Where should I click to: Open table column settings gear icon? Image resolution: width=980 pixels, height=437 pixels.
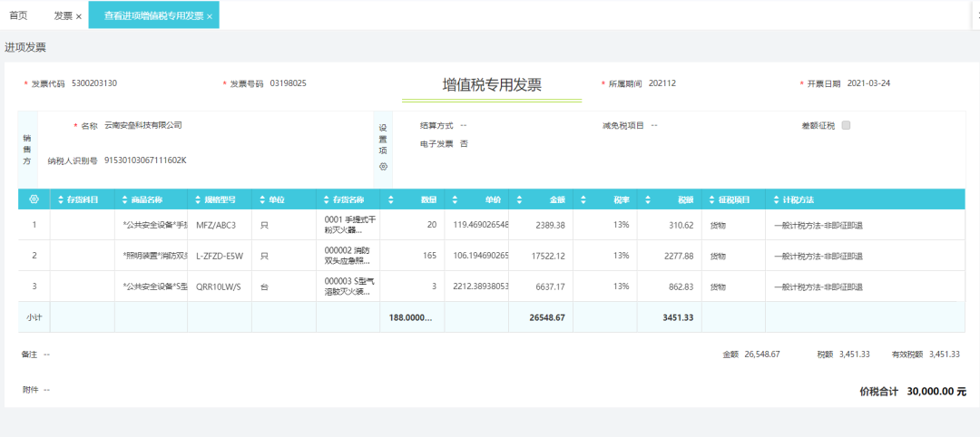[x=34, y=199]
